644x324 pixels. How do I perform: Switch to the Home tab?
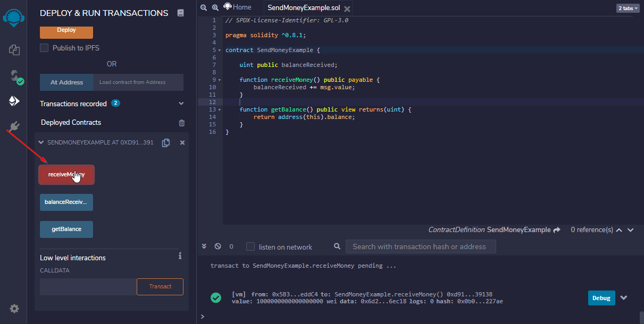pyautogui.click(x=237, y=7)
